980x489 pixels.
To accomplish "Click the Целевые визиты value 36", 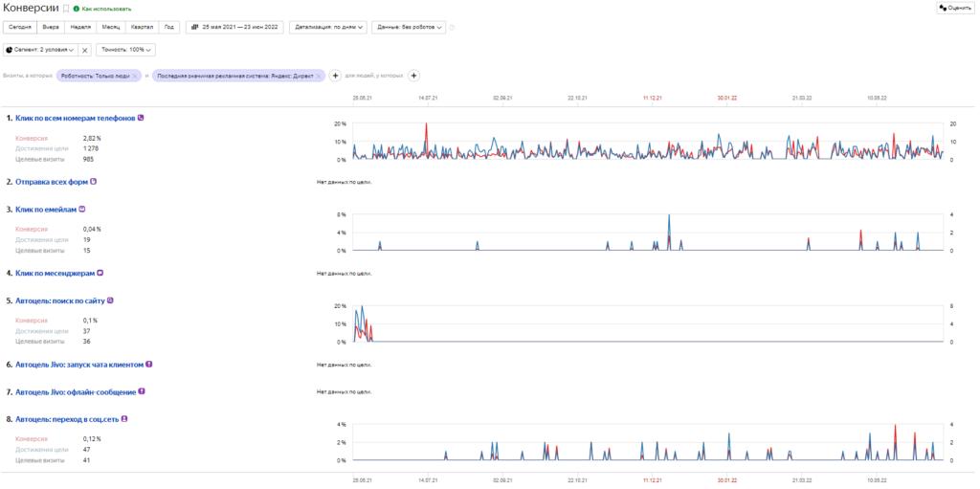I will point(87,342).
